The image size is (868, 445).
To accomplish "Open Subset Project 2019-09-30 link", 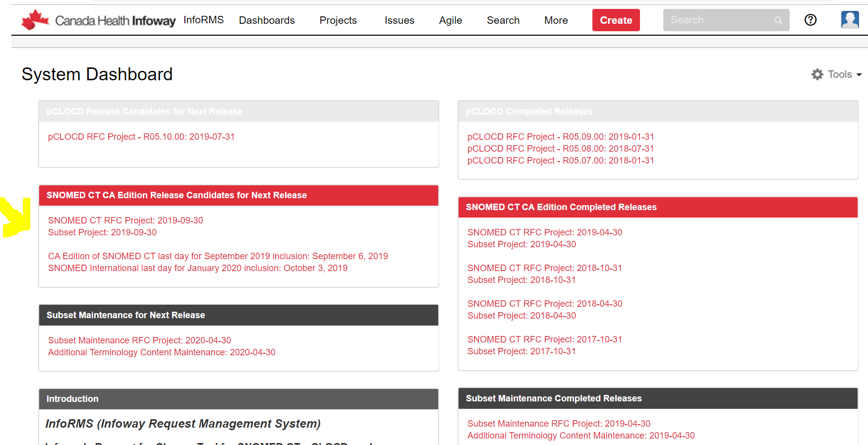I will (x=102, y=232).
